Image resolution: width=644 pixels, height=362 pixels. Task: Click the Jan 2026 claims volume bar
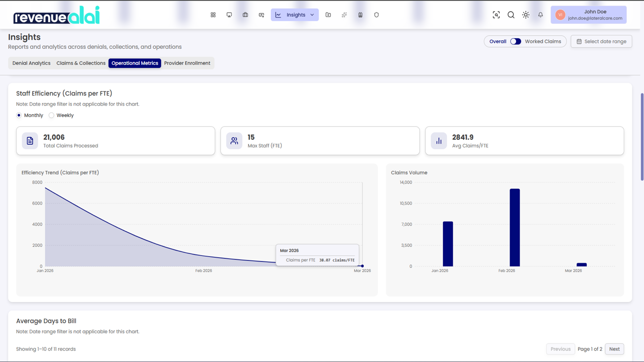(448, 244)
